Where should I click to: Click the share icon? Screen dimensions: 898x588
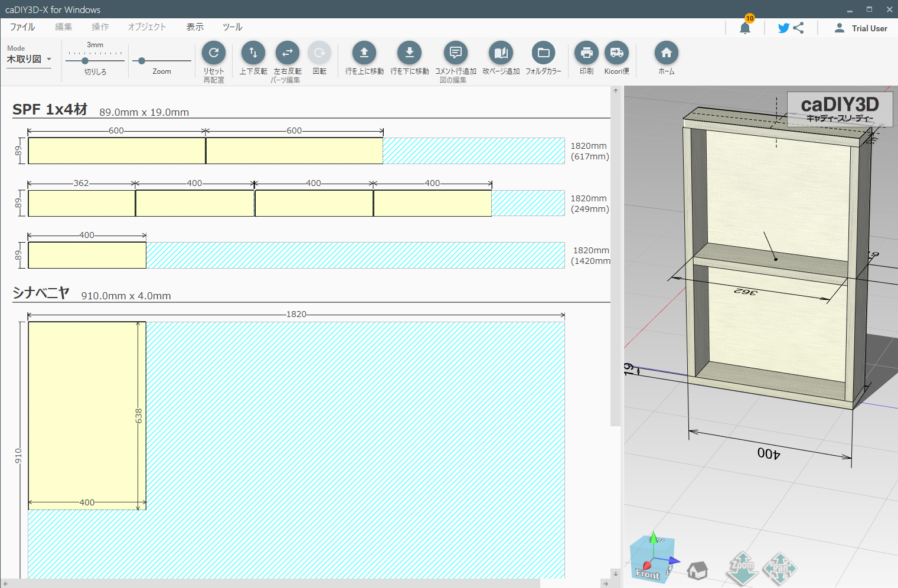(798, 28)
